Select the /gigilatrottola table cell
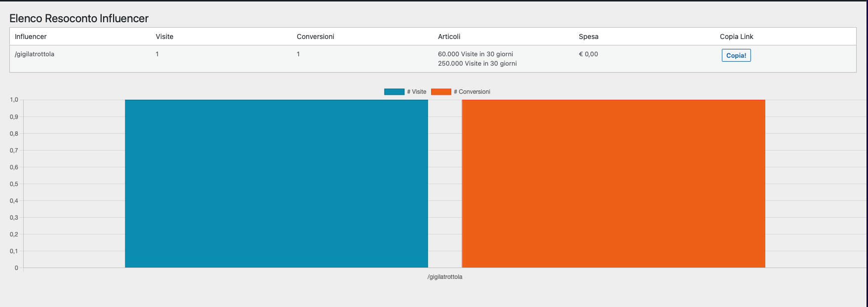This screenshot has width=868, height=307. click(35, 54)
